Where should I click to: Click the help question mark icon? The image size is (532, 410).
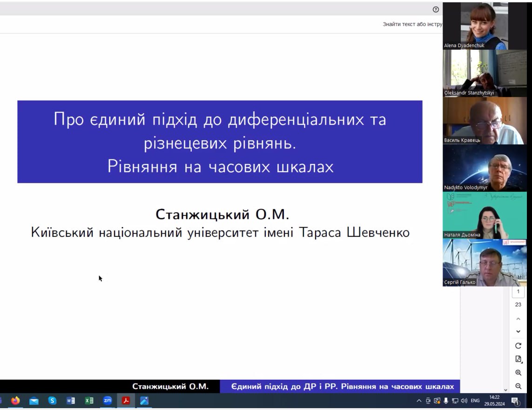[436, 9]
